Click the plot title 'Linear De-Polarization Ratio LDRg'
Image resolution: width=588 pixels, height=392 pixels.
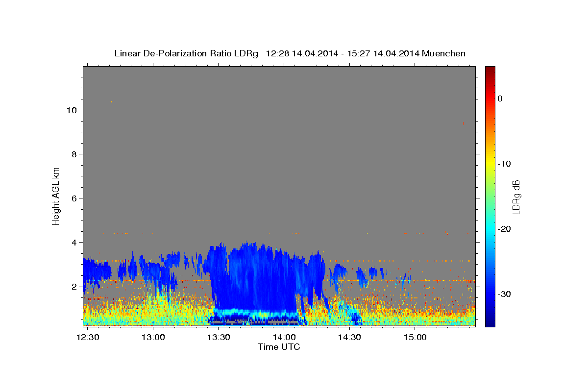point(186,53)
